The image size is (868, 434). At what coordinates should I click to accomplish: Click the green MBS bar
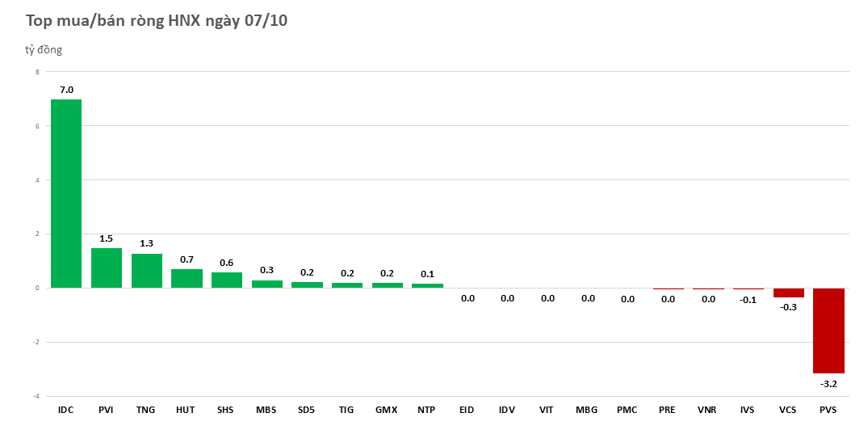pyautogui.click(x=267, y=284)
